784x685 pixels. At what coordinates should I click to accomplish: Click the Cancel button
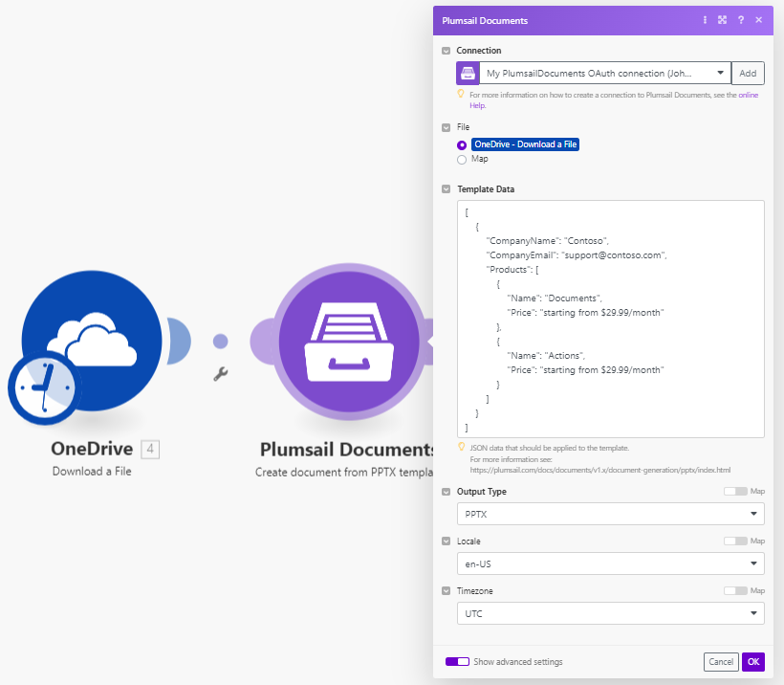721,661
